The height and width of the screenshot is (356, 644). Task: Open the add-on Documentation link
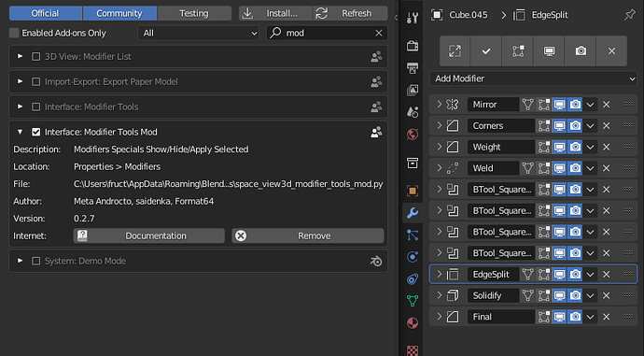pyautogui.click(x=149, y=235)
